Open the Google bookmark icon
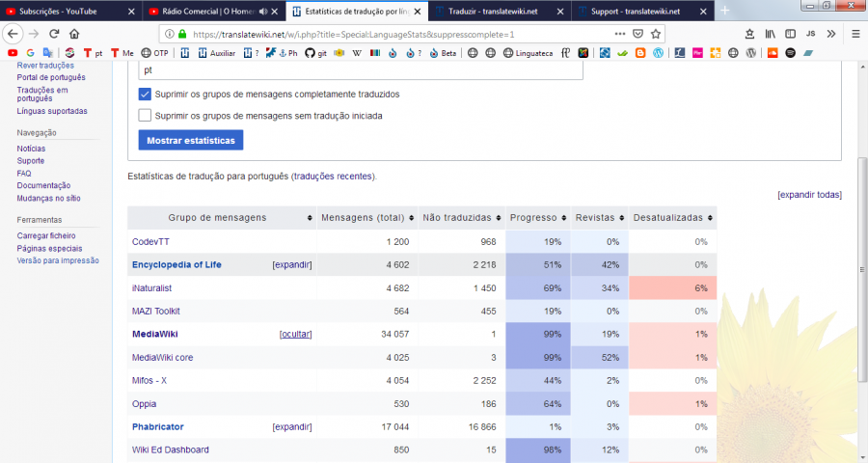Viewport: 868px width, 463px height. tap(30, 53)
